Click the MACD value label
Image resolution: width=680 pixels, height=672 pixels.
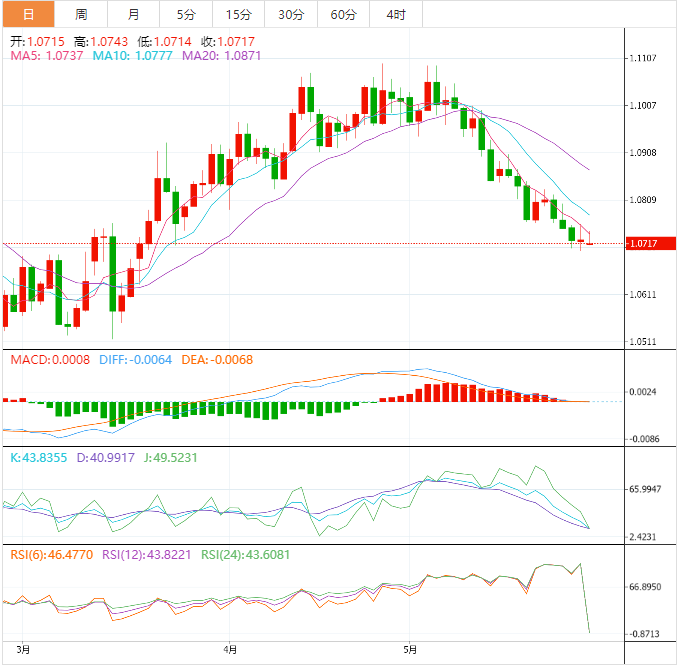[x=50, y=359]
